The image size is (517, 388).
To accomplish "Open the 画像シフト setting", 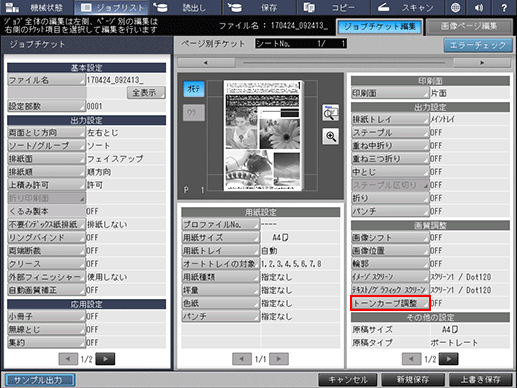I will point(390,238).
